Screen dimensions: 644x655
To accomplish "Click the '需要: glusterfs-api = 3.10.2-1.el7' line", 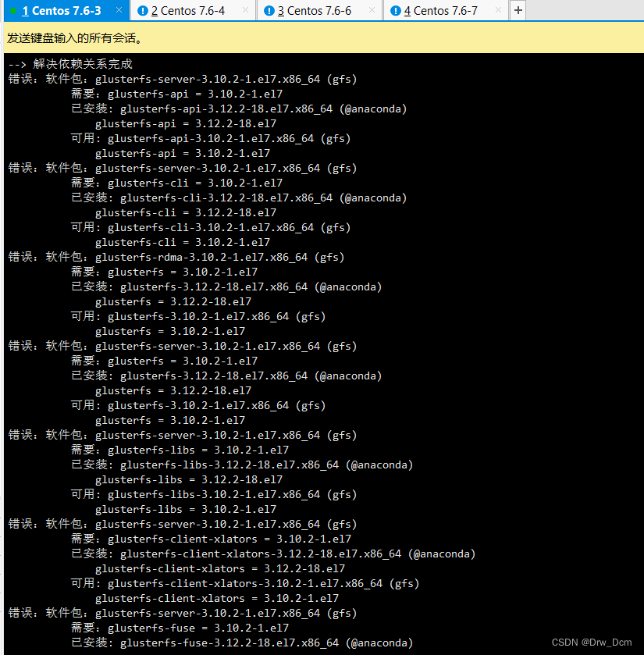I will (176, 94).
